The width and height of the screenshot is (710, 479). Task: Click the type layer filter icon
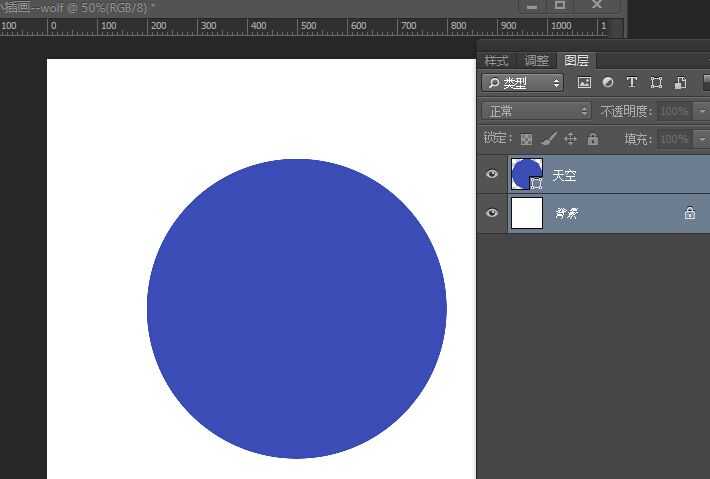(631, 83)
